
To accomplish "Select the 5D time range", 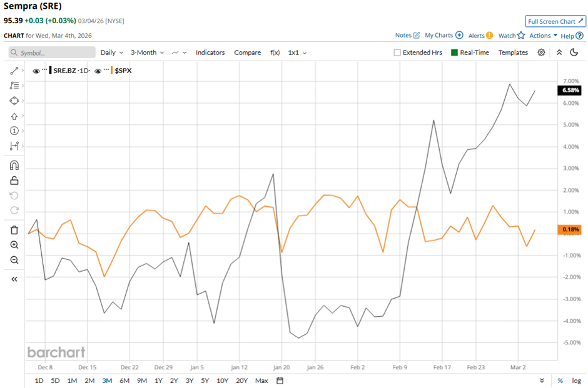I will pyautogui.click(x=55, y=381).
